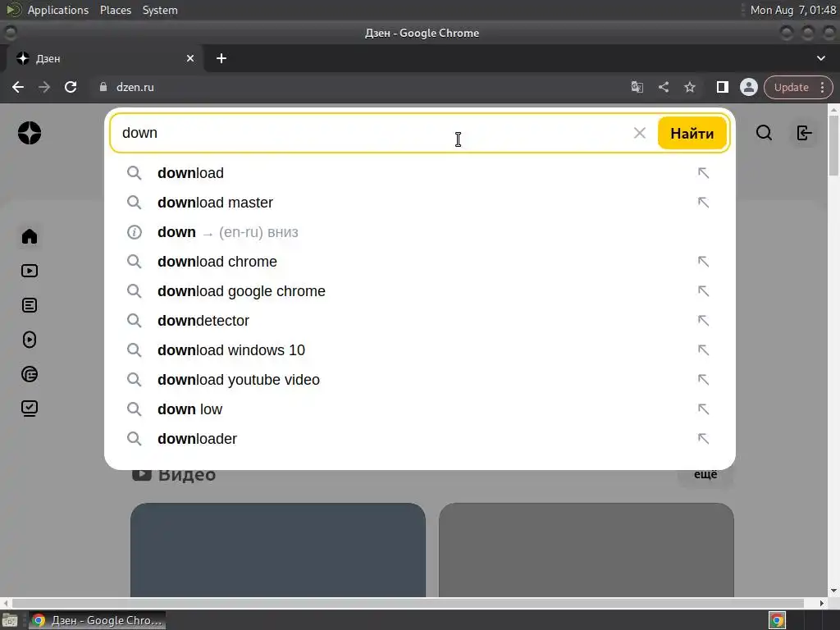Clear the search field with X
Image resolution: width=840 pixels, height=630 pixels.
click(x=640, y=133)
